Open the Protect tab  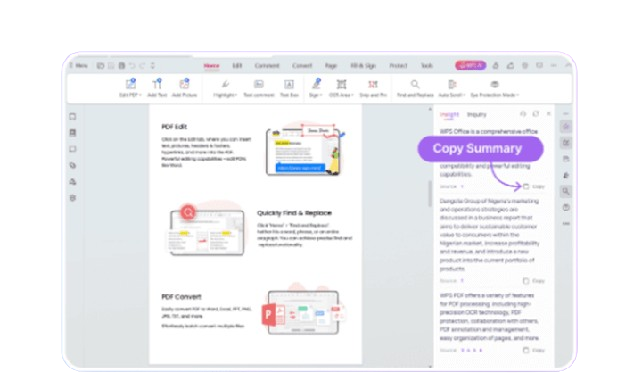click(398, 66)
